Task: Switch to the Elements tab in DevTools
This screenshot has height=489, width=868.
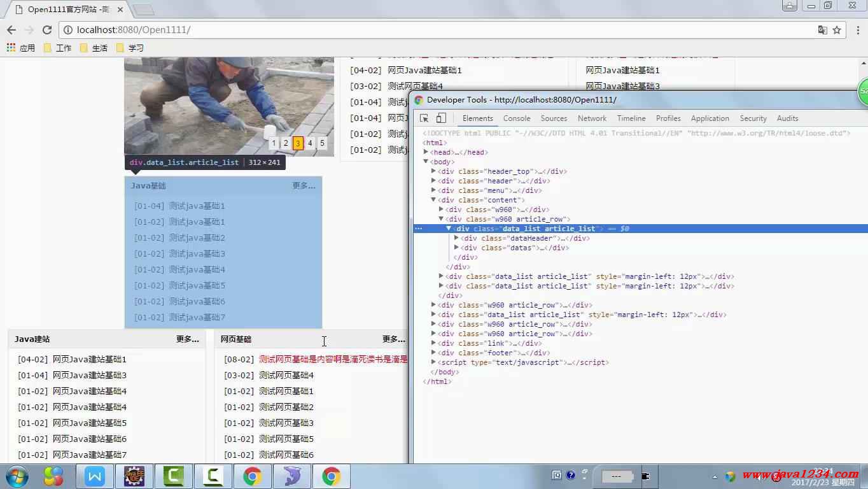Action: [x=477, y=118]
